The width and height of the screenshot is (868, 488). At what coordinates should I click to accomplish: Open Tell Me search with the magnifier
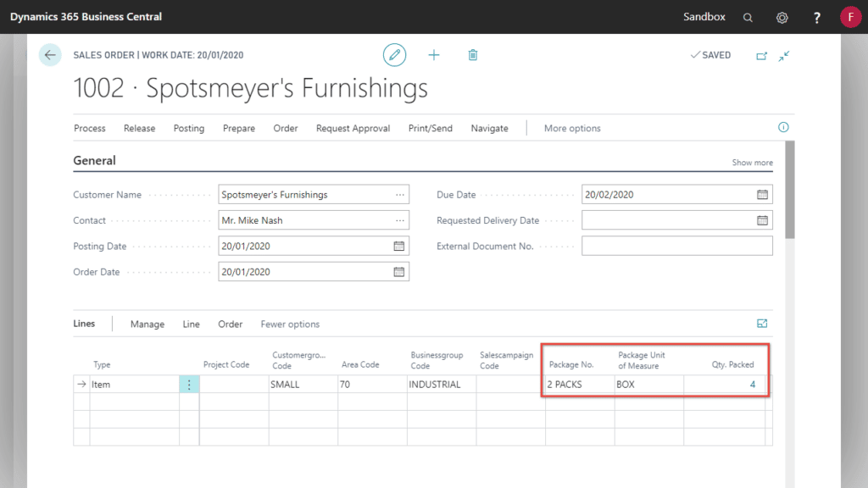point(748,16)
